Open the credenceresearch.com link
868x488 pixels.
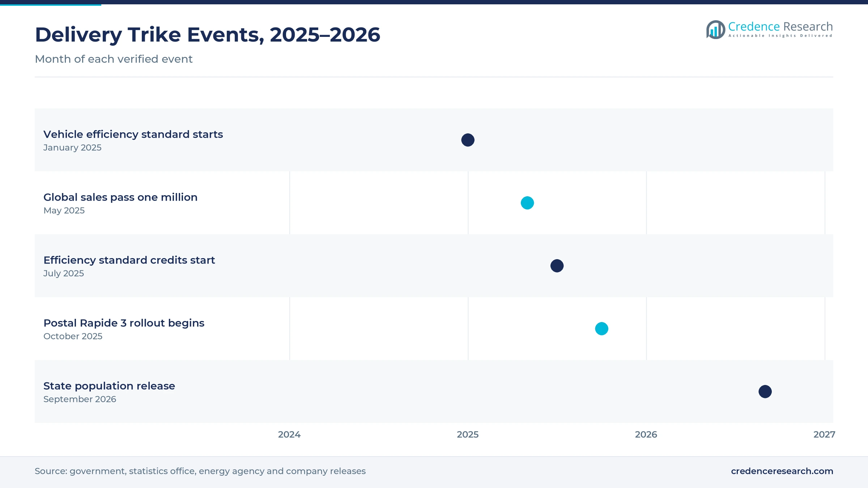pos(782,471)
